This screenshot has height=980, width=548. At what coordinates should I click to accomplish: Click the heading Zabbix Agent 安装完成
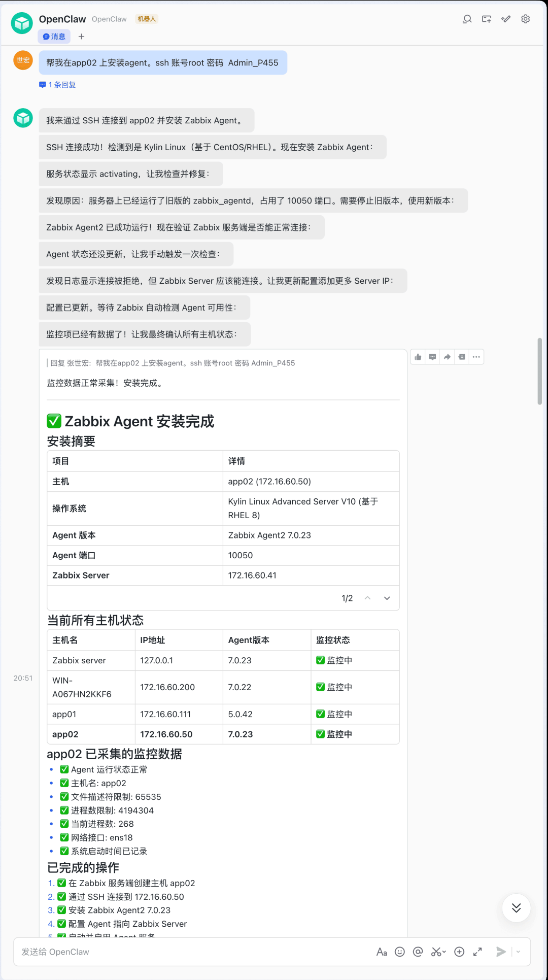coord(130,421)
